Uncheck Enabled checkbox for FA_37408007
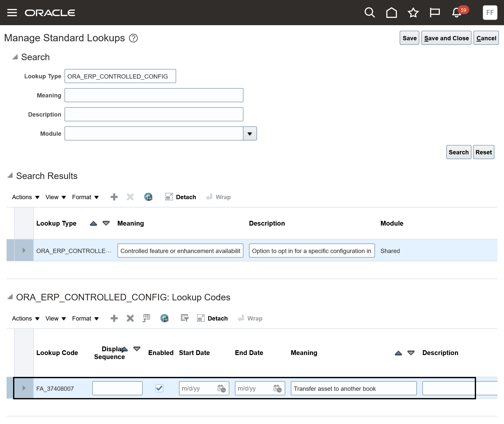Screen dimensions: 504x424 pyautogui.click(x=159, y=388)
